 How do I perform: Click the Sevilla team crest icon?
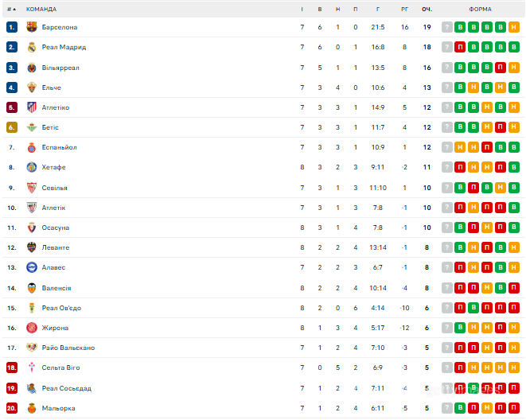[x=32, y=188]
